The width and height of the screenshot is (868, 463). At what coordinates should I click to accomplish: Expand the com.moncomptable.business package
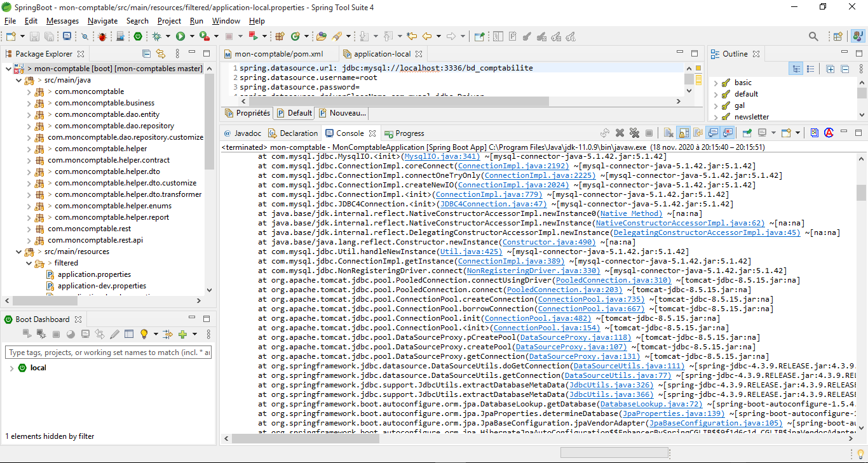(29, 103)
